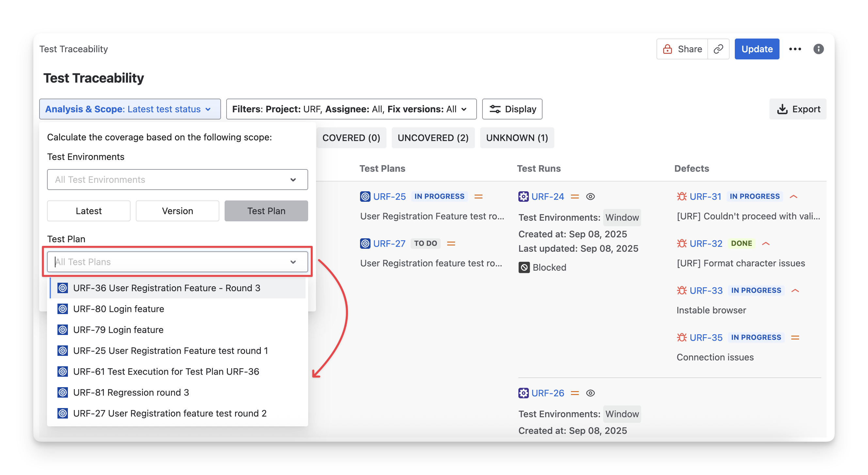Expand the All Test Environments dropdown
The height and width of the screenshot is (475, 868).
(177, 180)
